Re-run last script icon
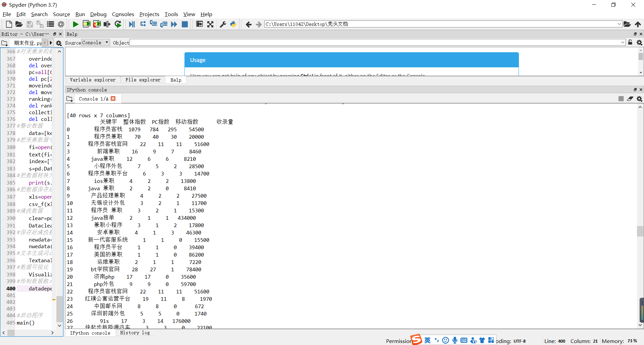This screenshot has width=644, height=345. (118, 24)
